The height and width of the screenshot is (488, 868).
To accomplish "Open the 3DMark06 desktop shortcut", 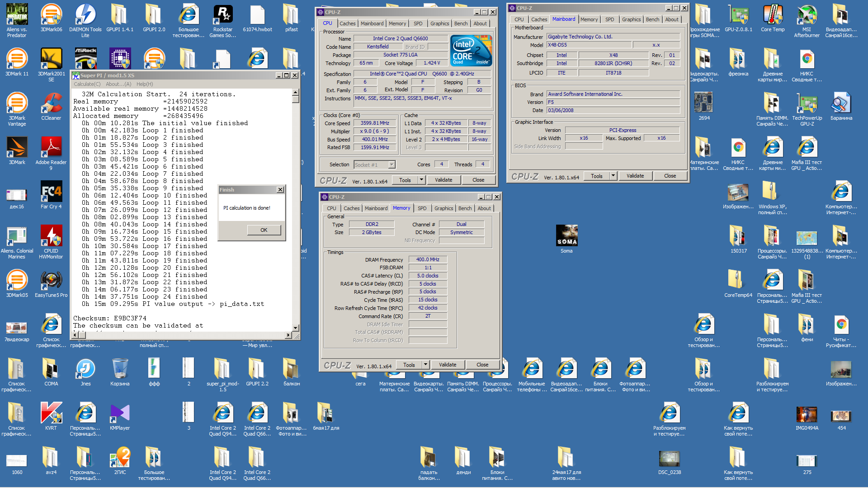I will tap(51, 16).
